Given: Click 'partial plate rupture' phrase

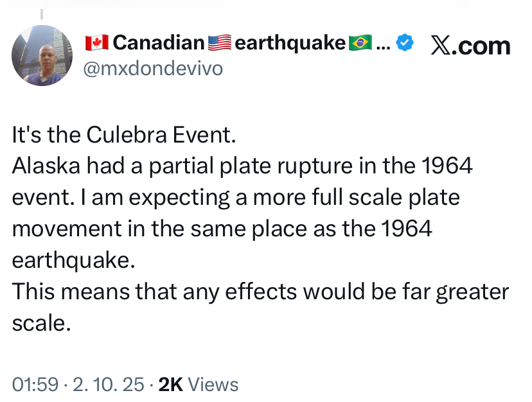Looking at the screenshot, I should click(x=251, y=166).
